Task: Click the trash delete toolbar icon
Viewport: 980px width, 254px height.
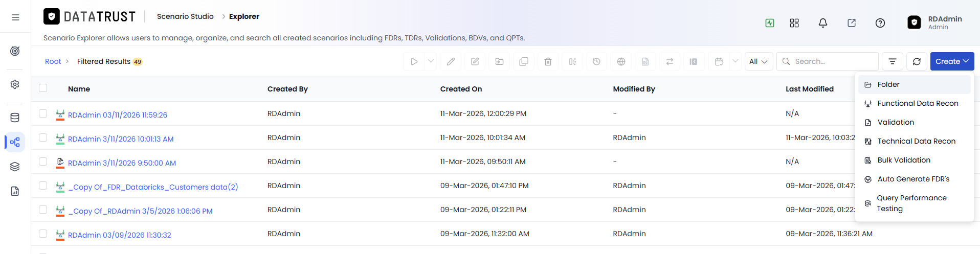Action: 548,61
